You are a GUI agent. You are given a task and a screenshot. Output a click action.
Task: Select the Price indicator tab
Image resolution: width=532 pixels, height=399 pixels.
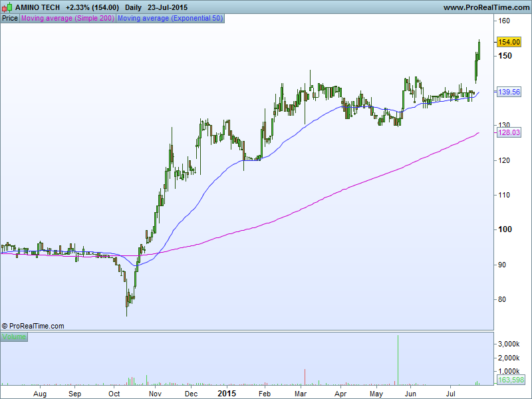pos(10,19)
